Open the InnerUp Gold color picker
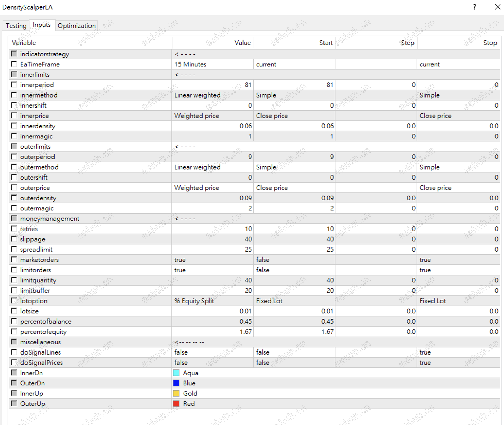Viewport: 504px width, 425px height. (x=176, y=393)
